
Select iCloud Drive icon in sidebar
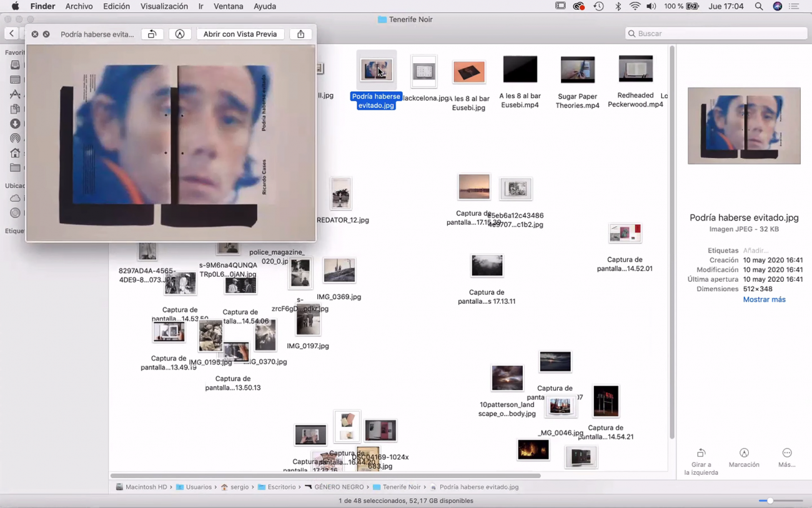[x=16, y=198]
